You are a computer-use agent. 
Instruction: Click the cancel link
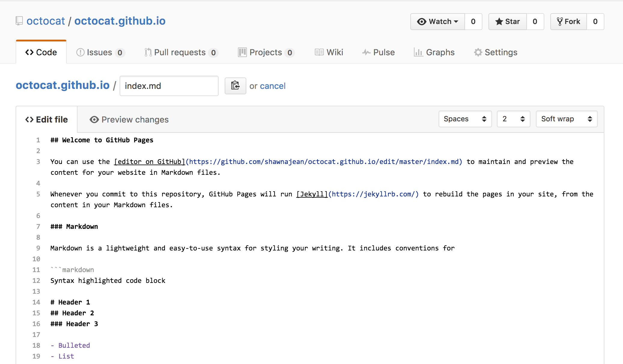click(x=273, y=86)
